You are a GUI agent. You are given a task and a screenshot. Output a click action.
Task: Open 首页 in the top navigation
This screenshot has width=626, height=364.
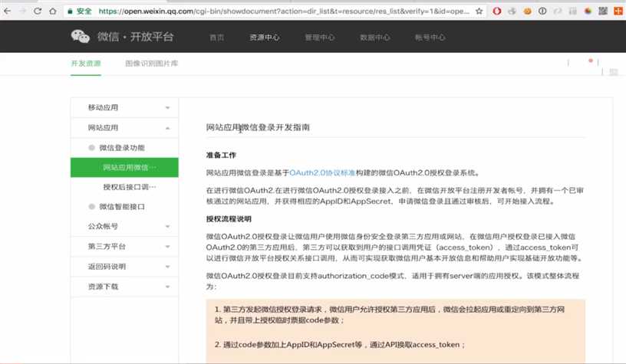(x=217, y=38)
